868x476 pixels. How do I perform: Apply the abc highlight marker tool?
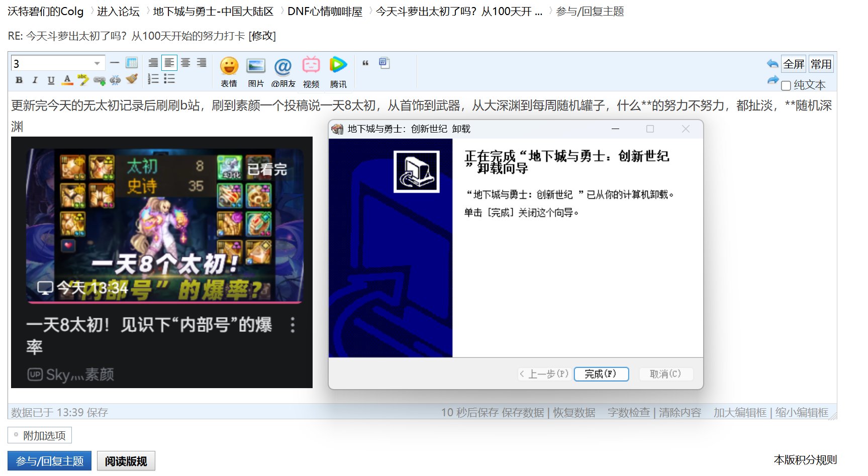[83, 79]
